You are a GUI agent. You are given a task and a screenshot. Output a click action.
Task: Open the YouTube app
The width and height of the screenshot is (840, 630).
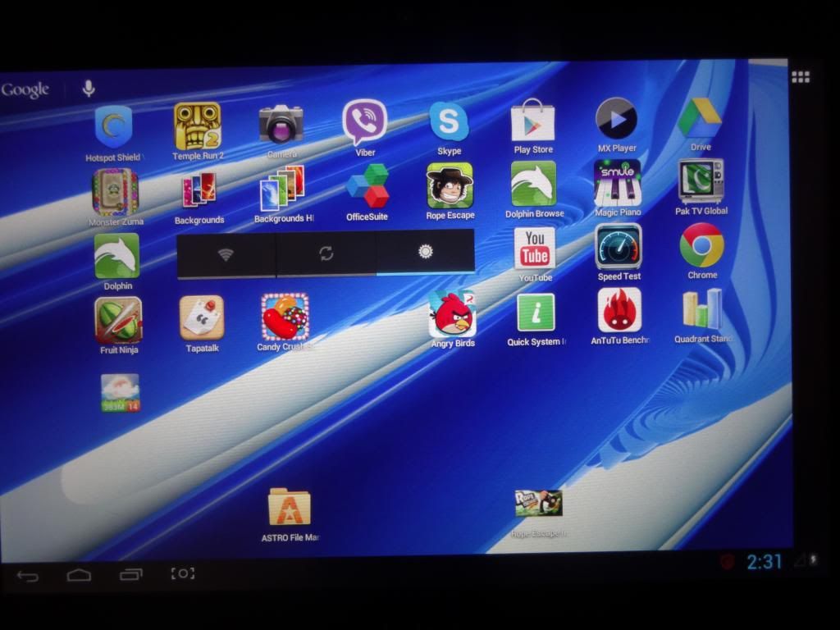point(535,249)
